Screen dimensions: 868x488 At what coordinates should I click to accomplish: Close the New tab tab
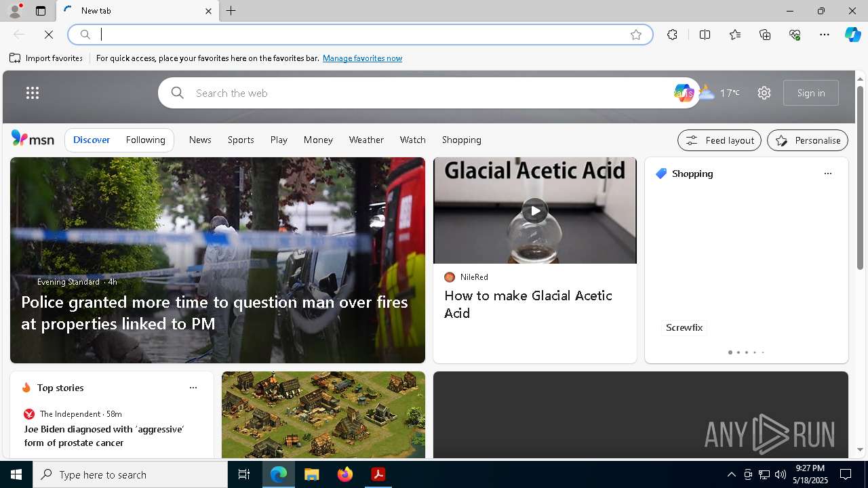208,11
